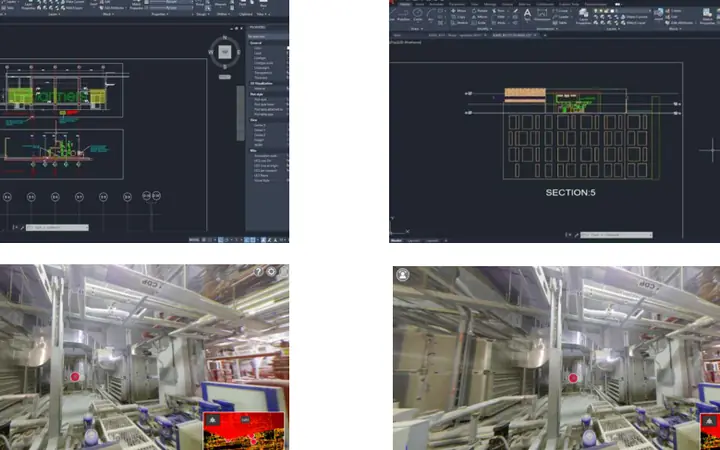This screenshot has width=720, height=450.
Task: Switch to the View ribbon tab
Action: [x=474, y=4]
